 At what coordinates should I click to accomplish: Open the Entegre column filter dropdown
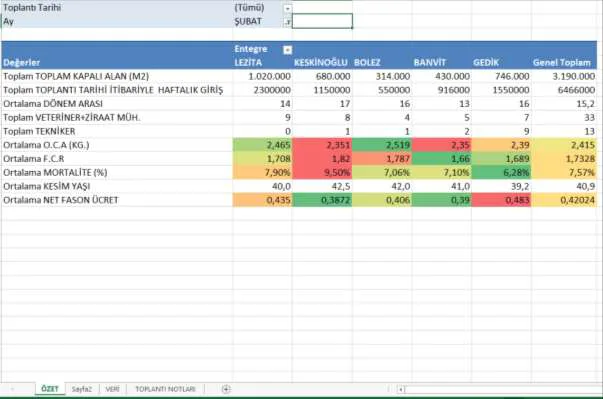(x=287, y=50)
